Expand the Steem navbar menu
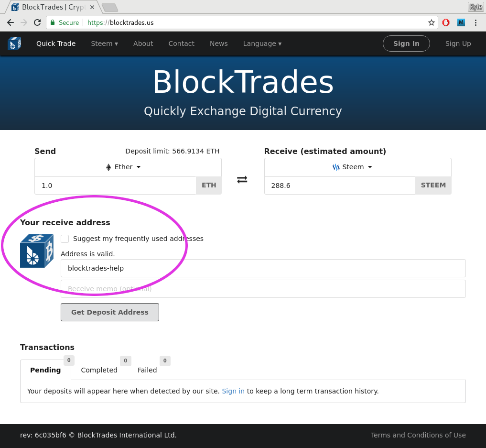Image resolution: width=486 pixels, height=448 pixels. tap(105, 44)
